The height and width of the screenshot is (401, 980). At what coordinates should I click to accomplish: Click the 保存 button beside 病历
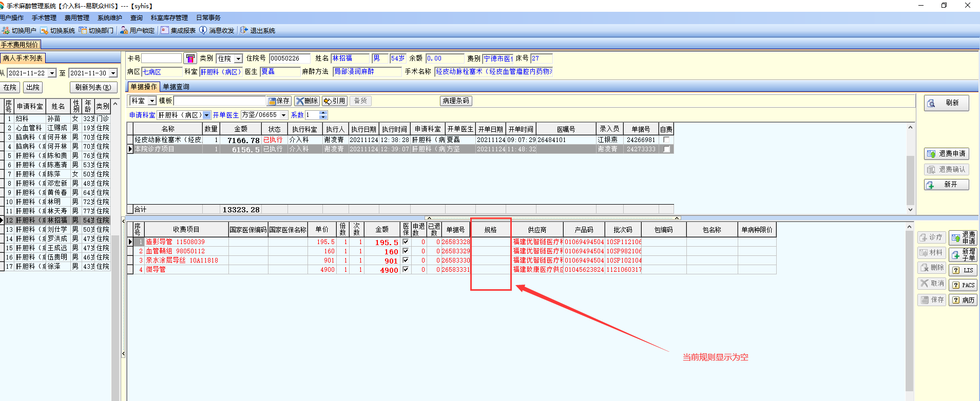931,300
